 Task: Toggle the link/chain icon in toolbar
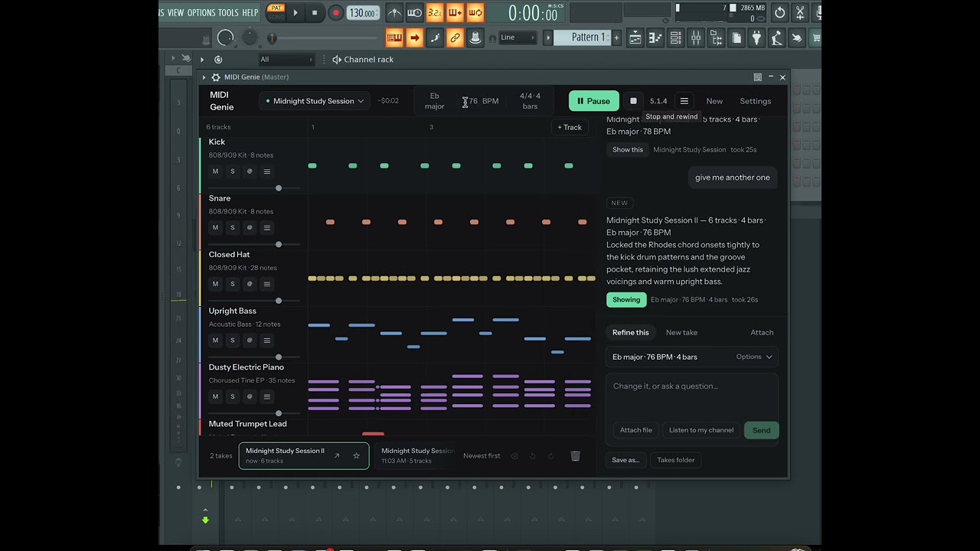click(455, 37)
